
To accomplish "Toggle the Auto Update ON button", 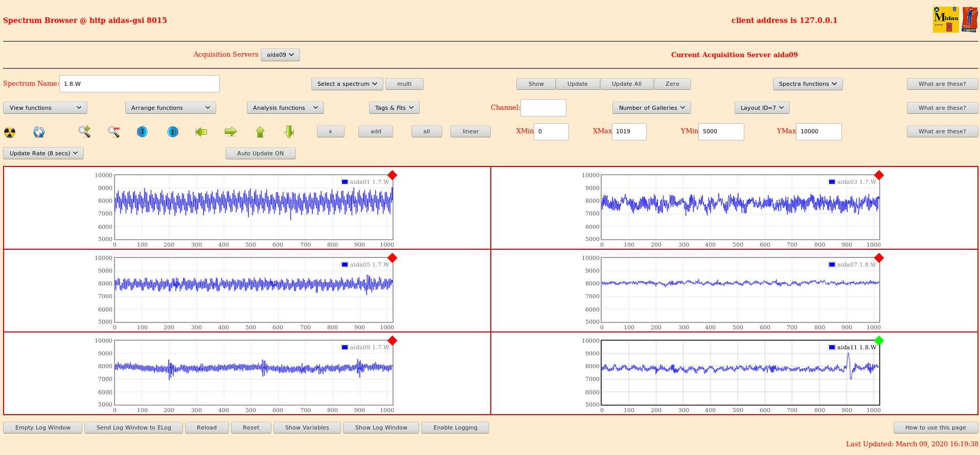I will [260, 153].
